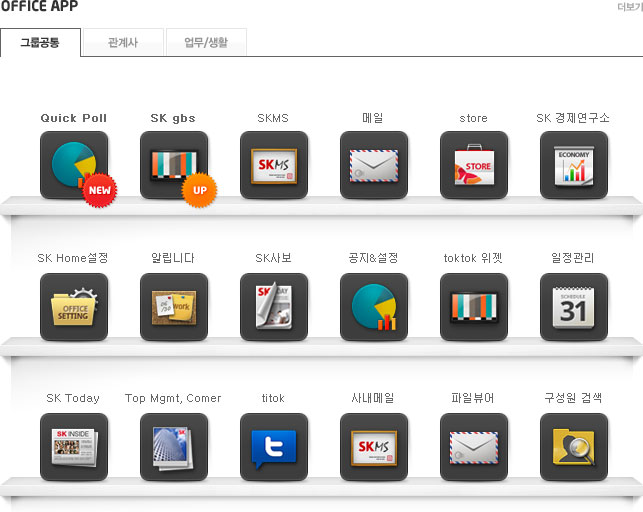Screen dimensions: 643x512
Task: Click the 사내메일 label text
Action: pyautogui.click(x=373, y=398)
